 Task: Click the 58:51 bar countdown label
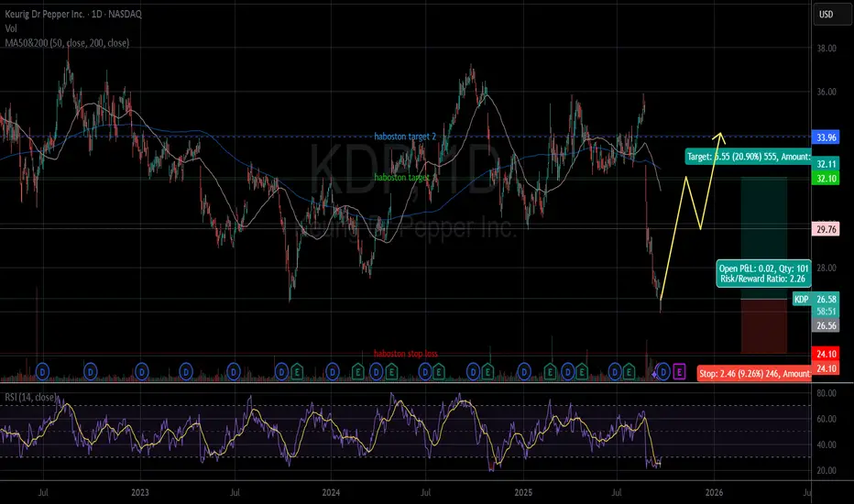tap(826, 312)
